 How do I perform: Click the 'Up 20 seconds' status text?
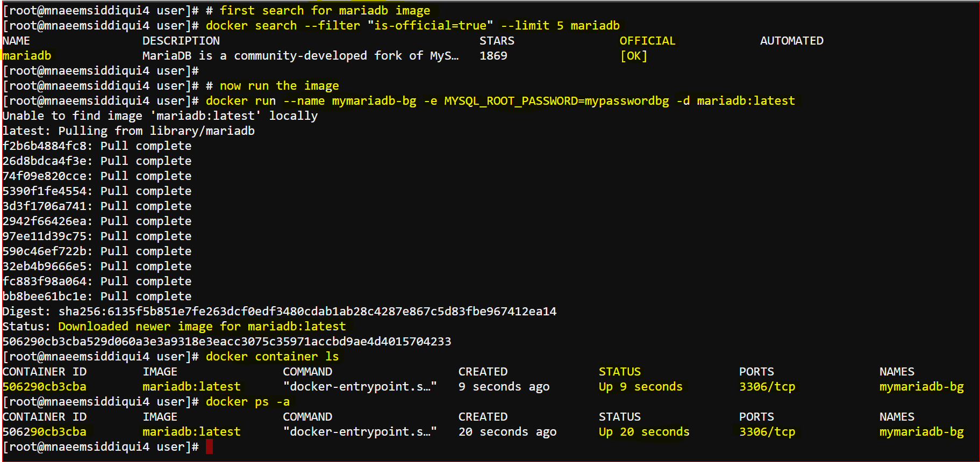click(x=643, y=432)
